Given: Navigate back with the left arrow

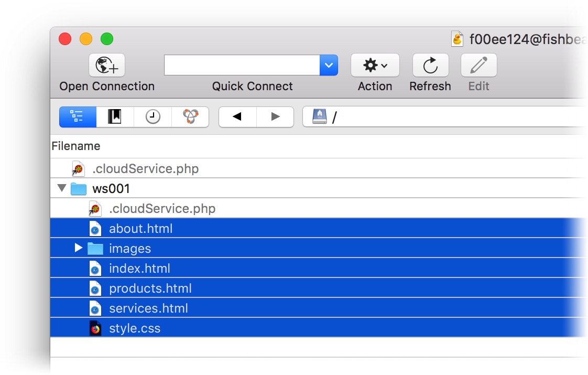Looking at the screenshot, I should 237,117.
